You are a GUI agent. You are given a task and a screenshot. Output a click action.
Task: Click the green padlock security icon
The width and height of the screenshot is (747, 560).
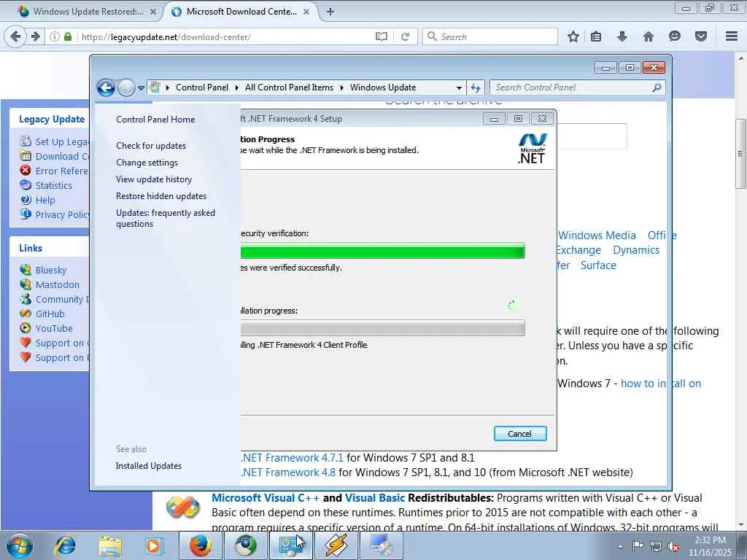(68, 36)
